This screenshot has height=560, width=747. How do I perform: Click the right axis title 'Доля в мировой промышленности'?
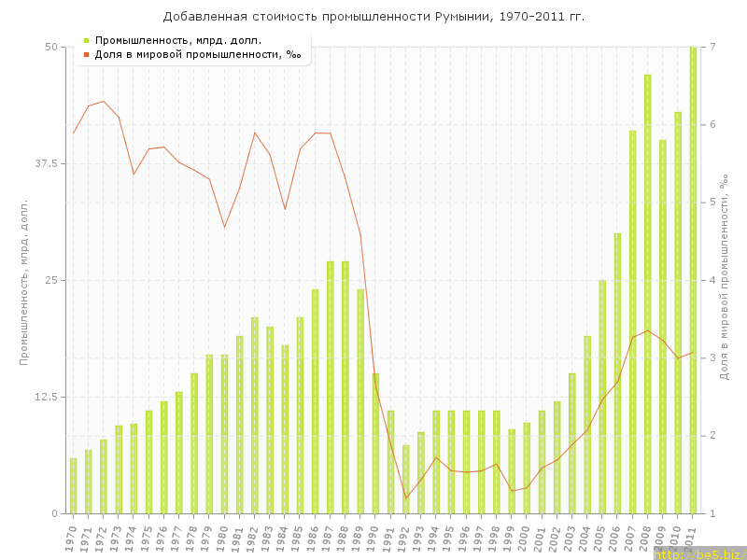(724, 280)
